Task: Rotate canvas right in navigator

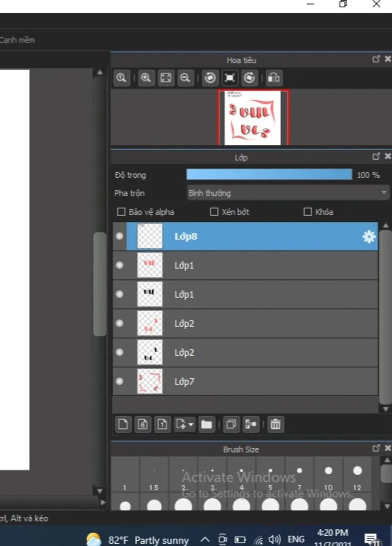Action: [x=250, y=78]
